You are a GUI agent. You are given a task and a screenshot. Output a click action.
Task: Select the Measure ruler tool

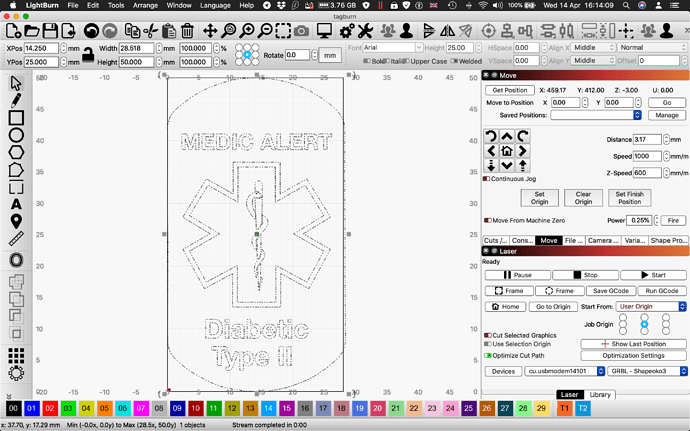coord(16,239)
